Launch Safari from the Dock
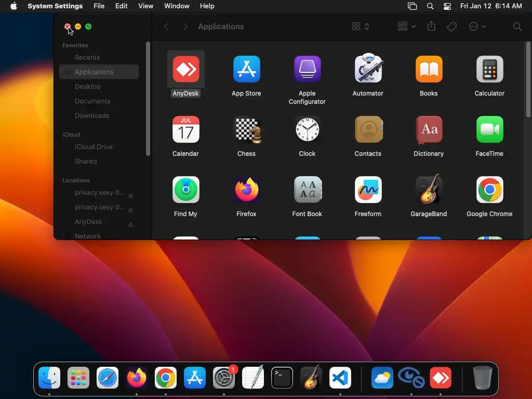The image size is (532, 399). (x=108, y=378)
